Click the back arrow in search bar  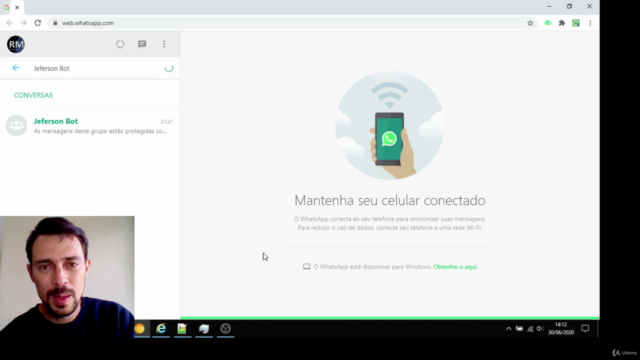click(x=16, y=68)
